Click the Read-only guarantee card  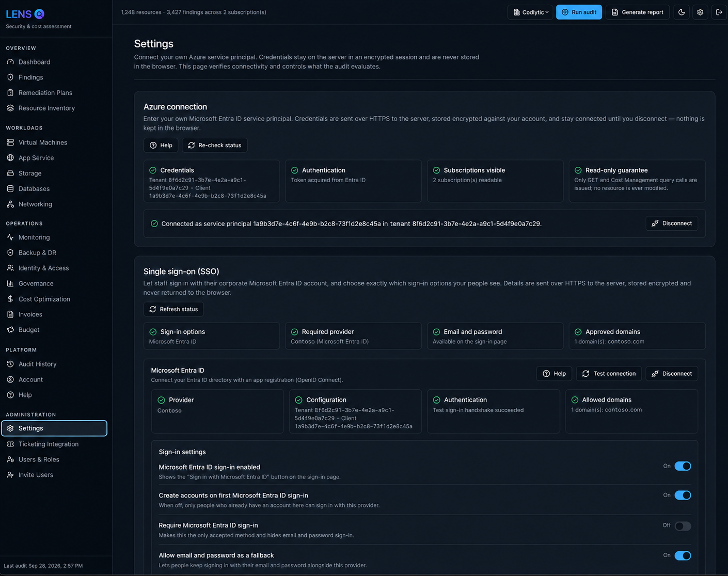tap(637, 181)
